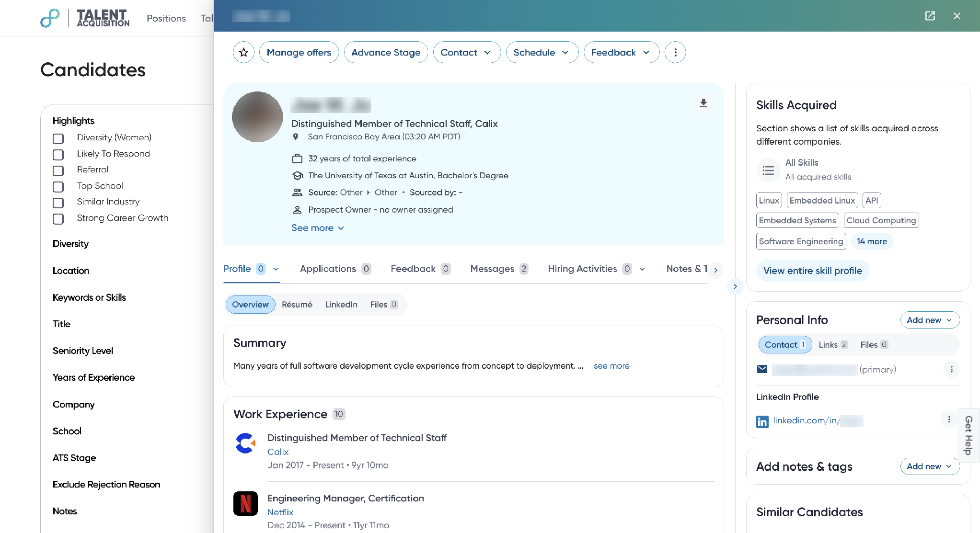Screen dimensions: 980x533
Task: Download the candidate profile
Action: click(703, 103)
